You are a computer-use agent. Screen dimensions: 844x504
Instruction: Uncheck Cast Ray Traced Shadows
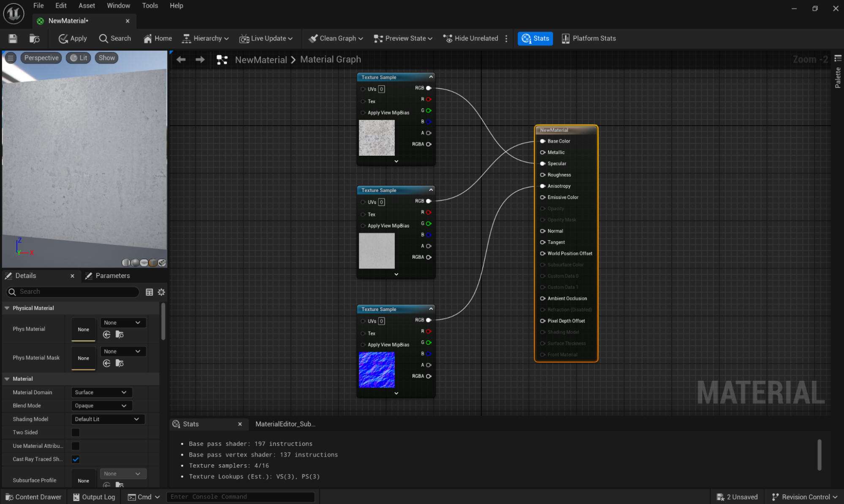point(76,459)
